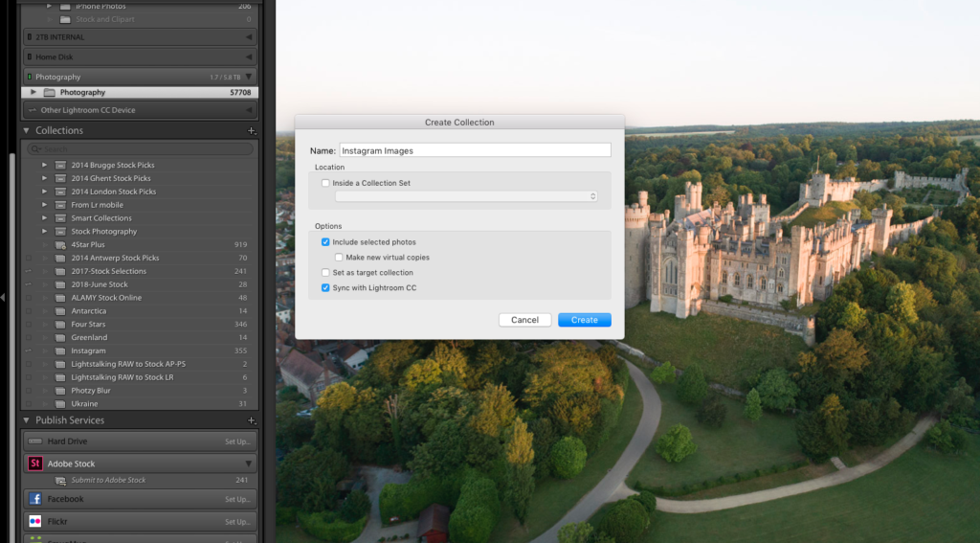Set up Facebook publish service

237,499
